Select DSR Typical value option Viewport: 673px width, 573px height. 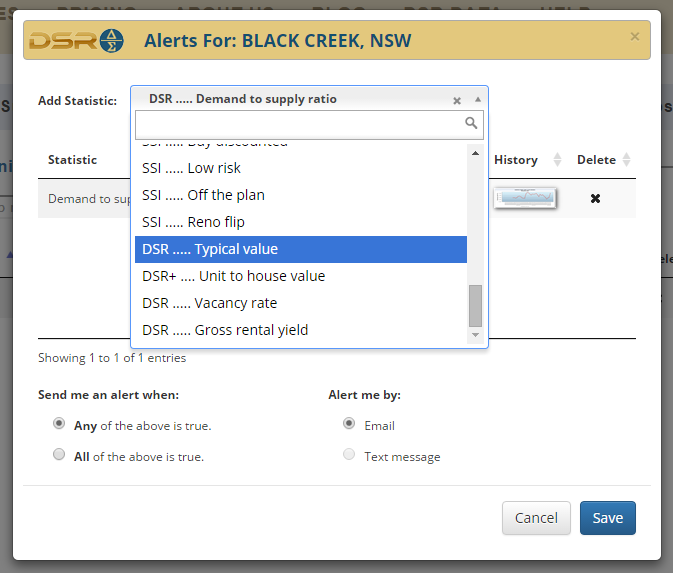pyautogui.click(x=300, y=249)
